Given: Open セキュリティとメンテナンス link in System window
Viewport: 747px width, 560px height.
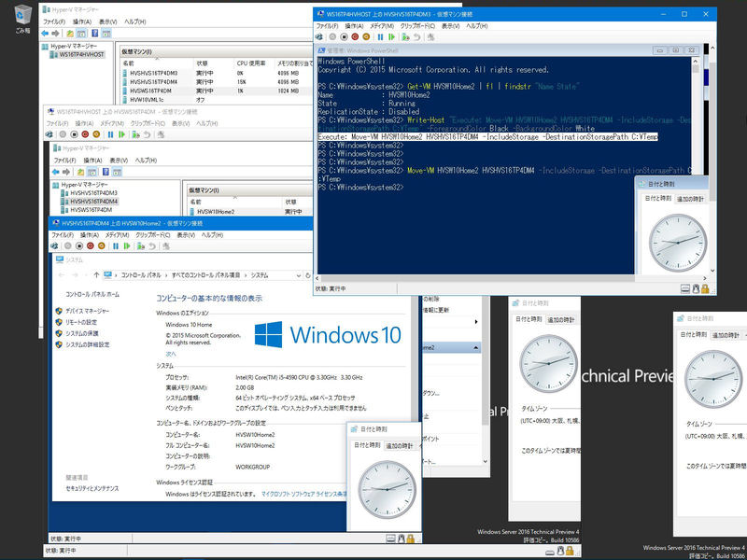Looking at the screenshot, I should click(92, 488).
